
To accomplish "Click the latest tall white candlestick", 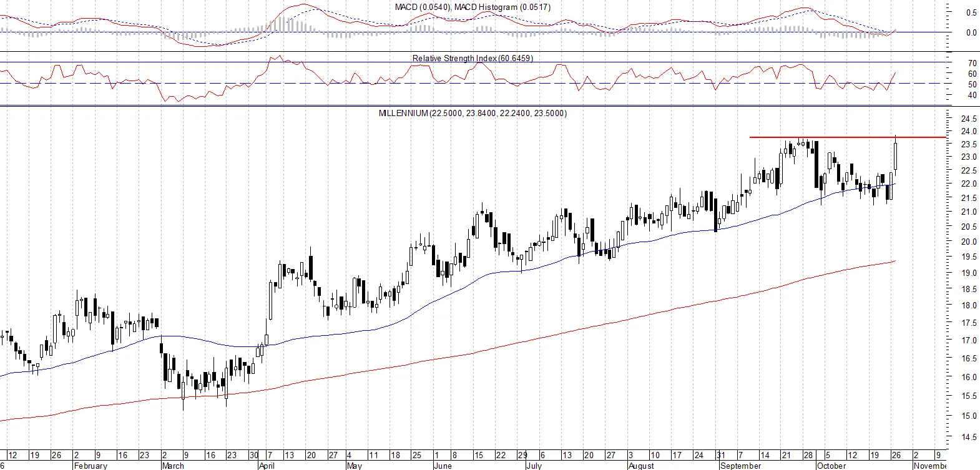I will [896, 156].
